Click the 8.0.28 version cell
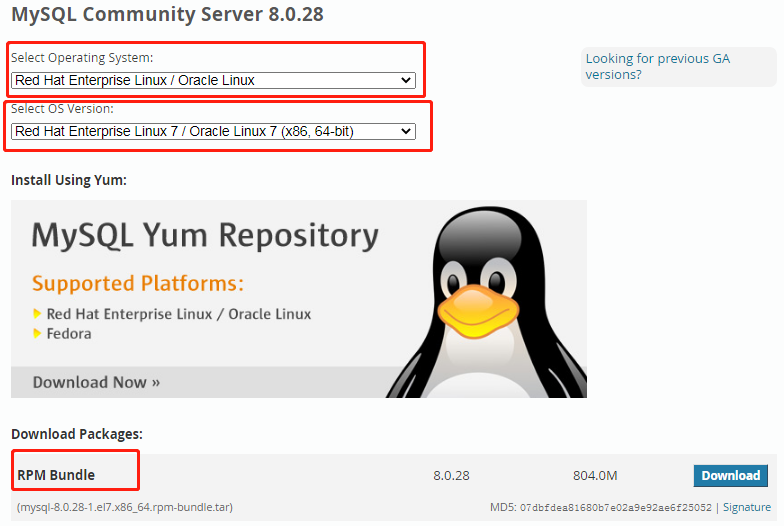 tap(451, 476)
